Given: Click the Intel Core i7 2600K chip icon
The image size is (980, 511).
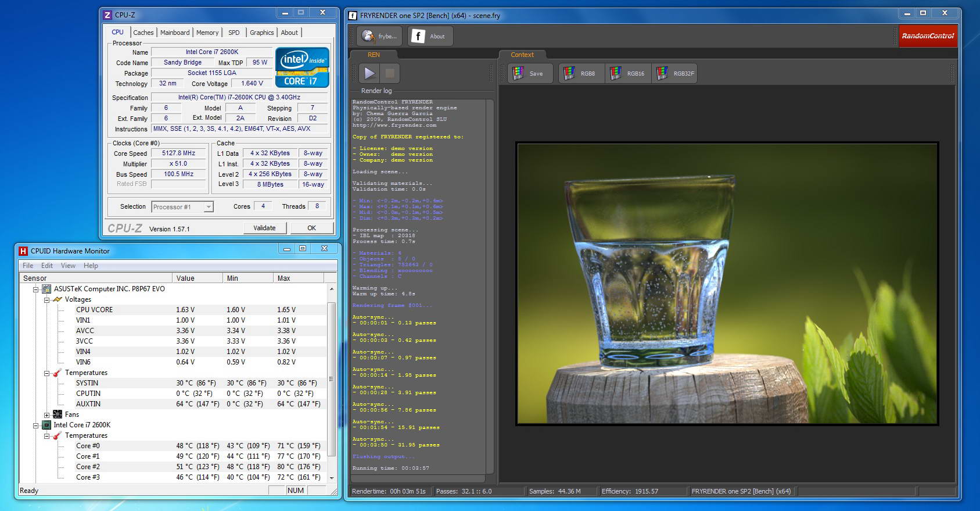Looking at the screenshot, I should pos(46,425).
